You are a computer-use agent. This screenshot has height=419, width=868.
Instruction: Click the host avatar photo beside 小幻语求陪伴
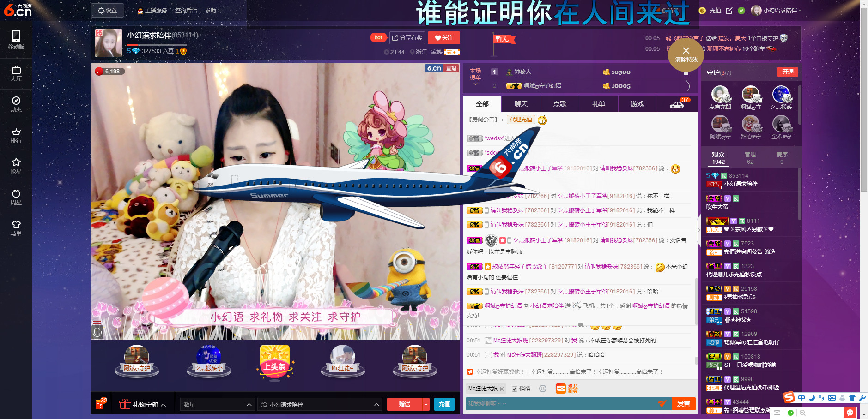pyautogui.click(x=109, y=43)
